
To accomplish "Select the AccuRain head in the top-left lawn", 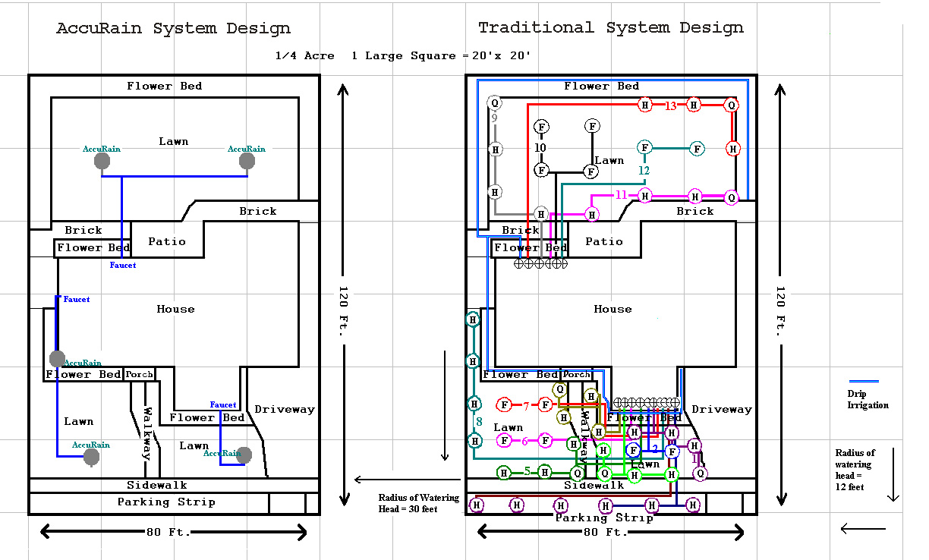I will coord(101,160).
